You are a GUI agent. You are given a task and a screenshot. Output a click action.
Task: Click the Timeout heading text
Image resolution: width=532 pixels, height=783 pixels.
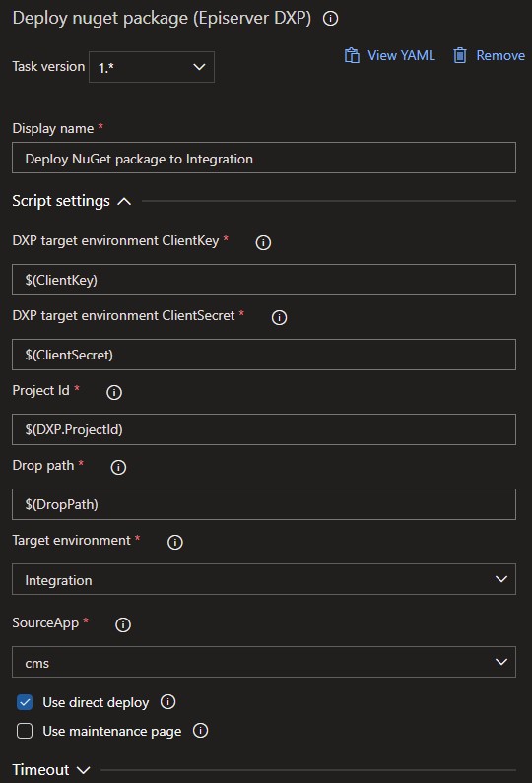(40, 770)
